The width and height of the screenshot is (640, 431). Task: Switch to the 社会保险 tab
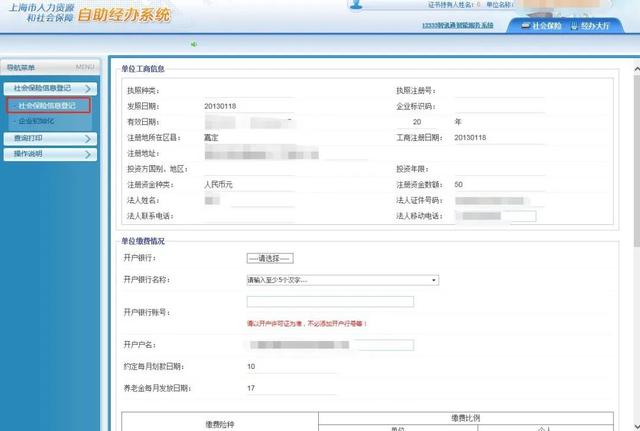tap(542, 26)
